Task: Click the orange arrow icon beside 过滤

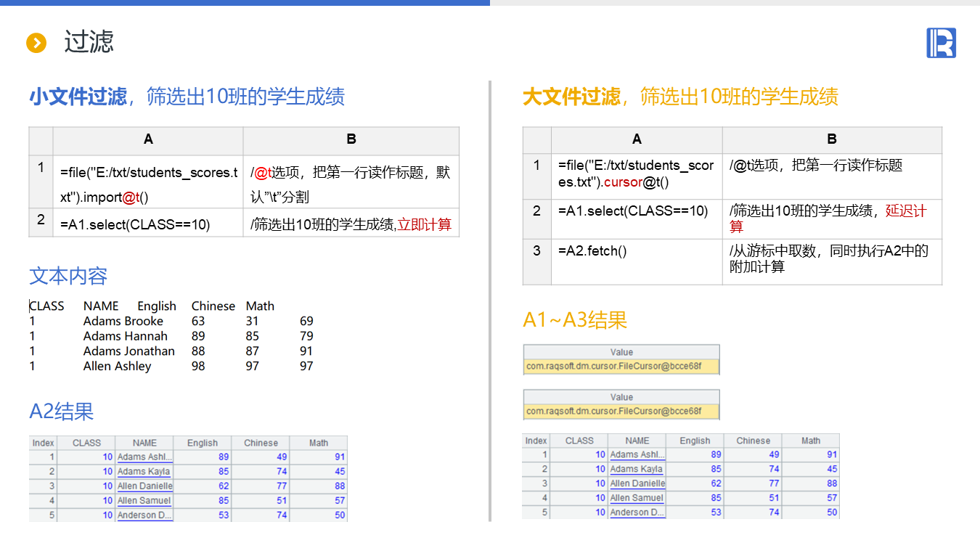Action: 36,43
